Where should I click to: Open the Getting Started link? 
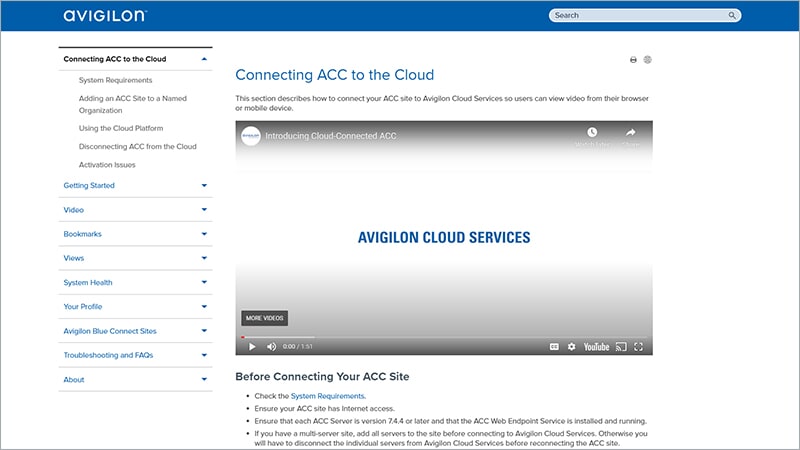pyautogui.click(x=89, y=185)
